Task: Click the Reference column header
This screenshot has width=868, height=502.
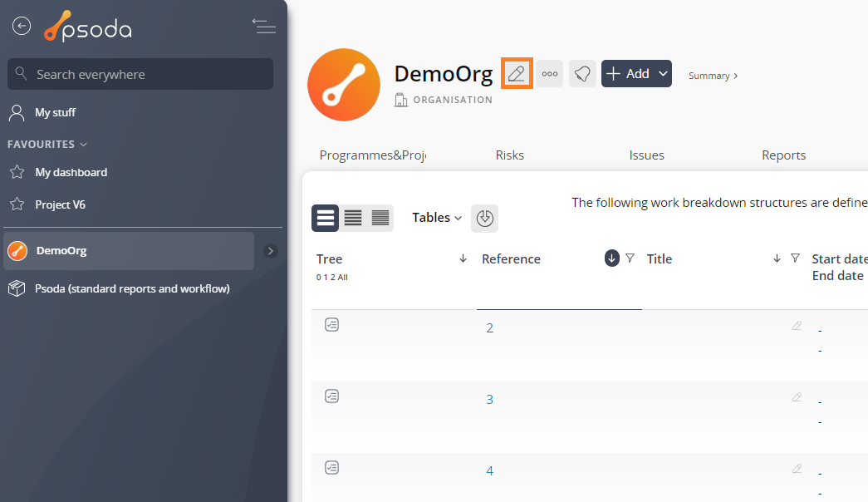Action: point(511,258)
